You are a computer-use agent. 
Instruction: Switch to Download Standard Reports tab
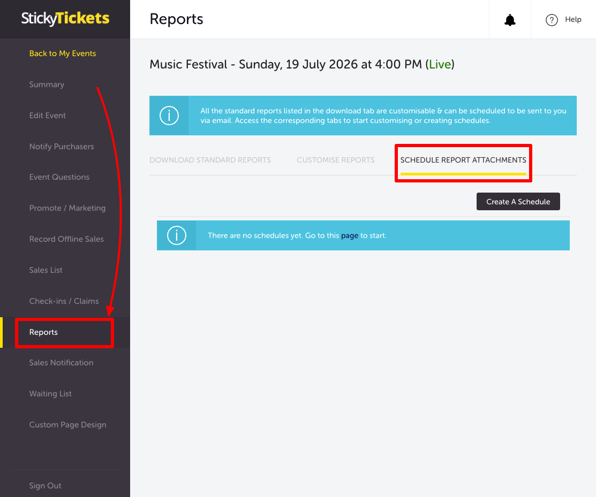[210, 160]
